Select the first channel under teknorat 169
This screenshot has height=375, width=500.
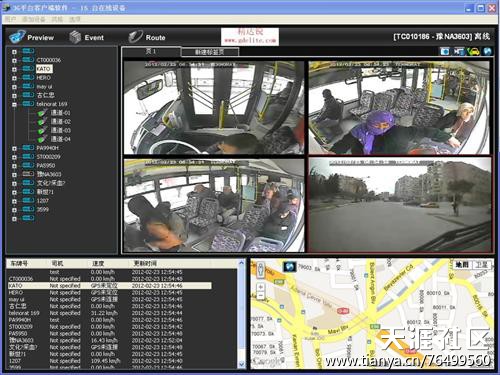[60, 113]
